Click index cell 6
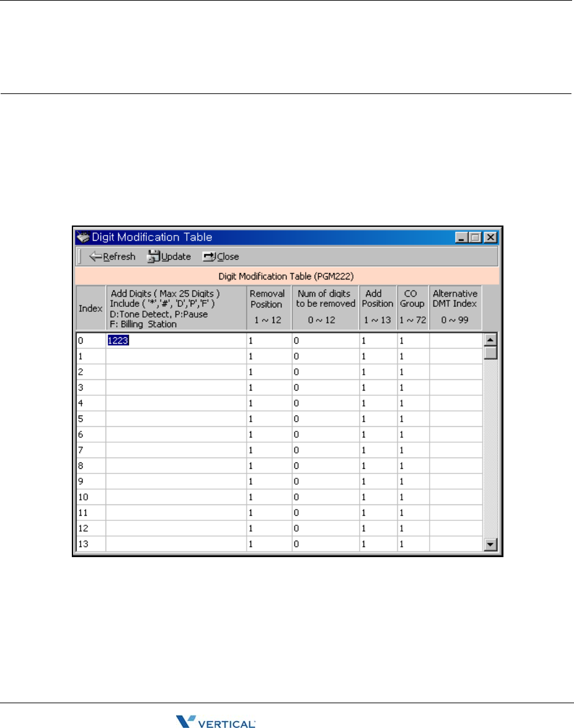The width and height of the screenshot is (574, 728). [91, 435]
